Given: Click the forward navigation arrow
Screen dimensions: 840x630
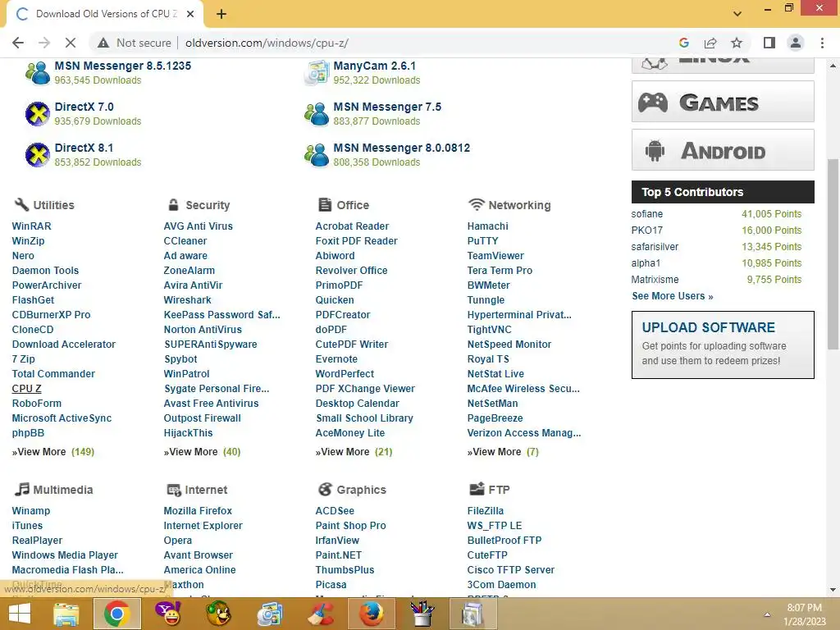Looking at the screenshot, I should point(44,43).
